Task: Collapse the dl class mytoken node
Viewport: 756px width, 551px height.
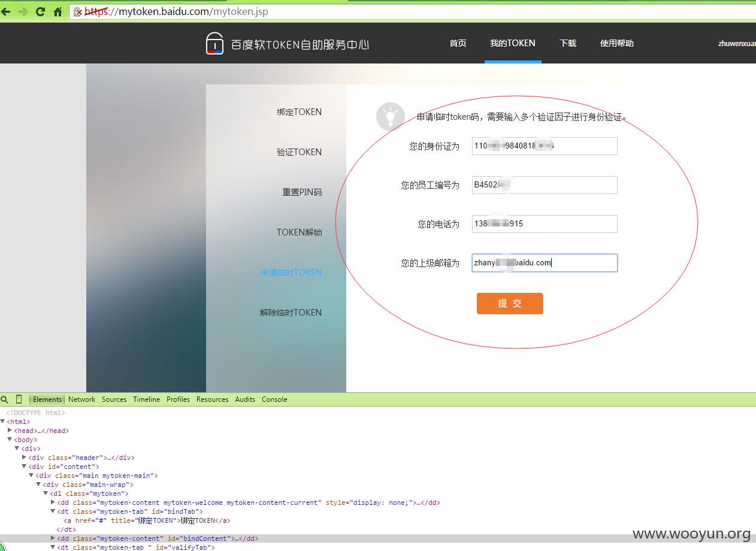Action: pos(46,494)
